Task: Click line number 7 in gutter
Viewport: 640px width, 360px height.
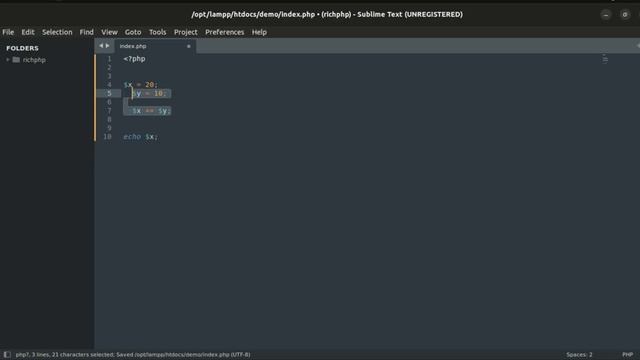Action: pyautogui.click(x=109, y=111)
